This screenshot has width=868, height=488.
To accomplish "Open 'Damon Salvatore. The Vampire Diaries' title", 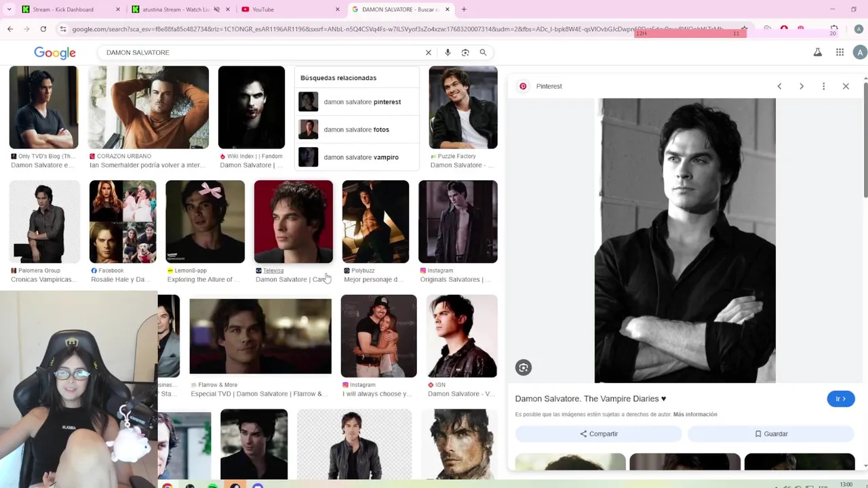I will coord(591,399).
